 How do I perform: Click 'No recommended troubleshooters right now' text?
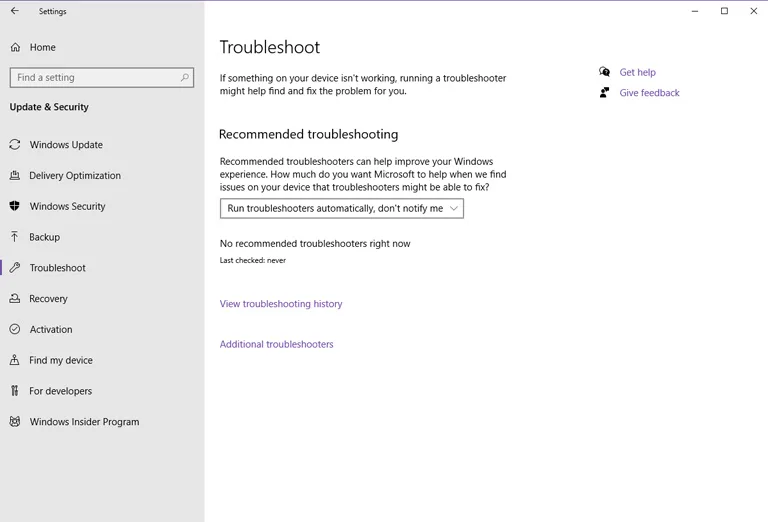point(315,243)
